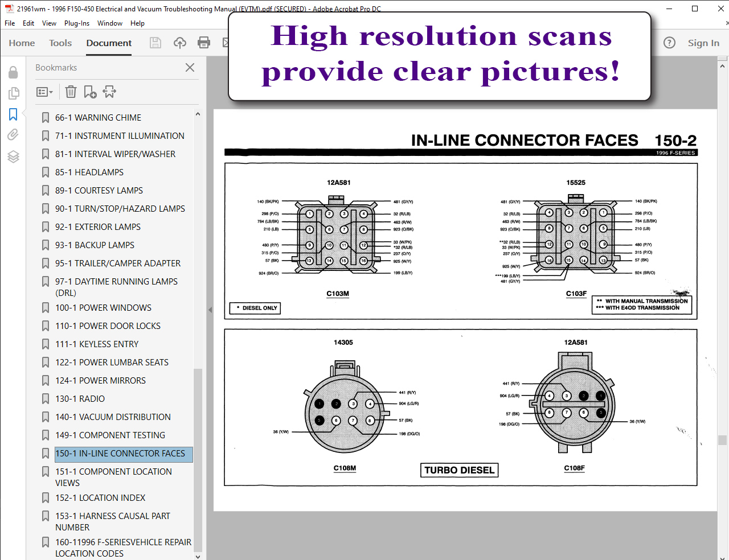The image size is (729, 560).
Task: Click the Save file icon in toolbar
Action: click(155, 43)
